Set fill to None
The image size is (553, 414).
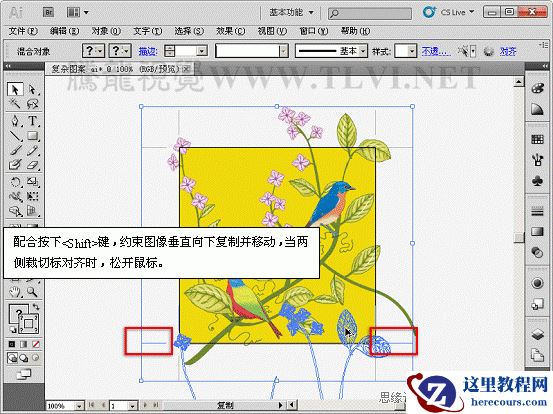click(36, 344)
